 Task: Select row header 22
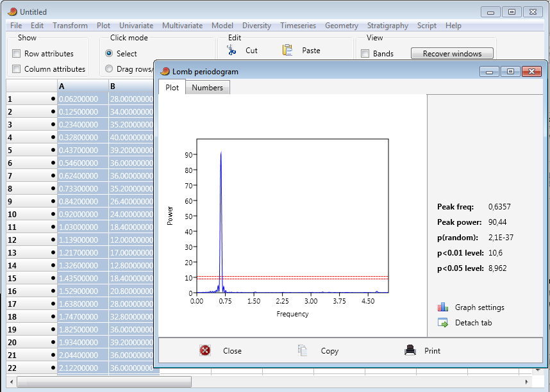point(31,368)
